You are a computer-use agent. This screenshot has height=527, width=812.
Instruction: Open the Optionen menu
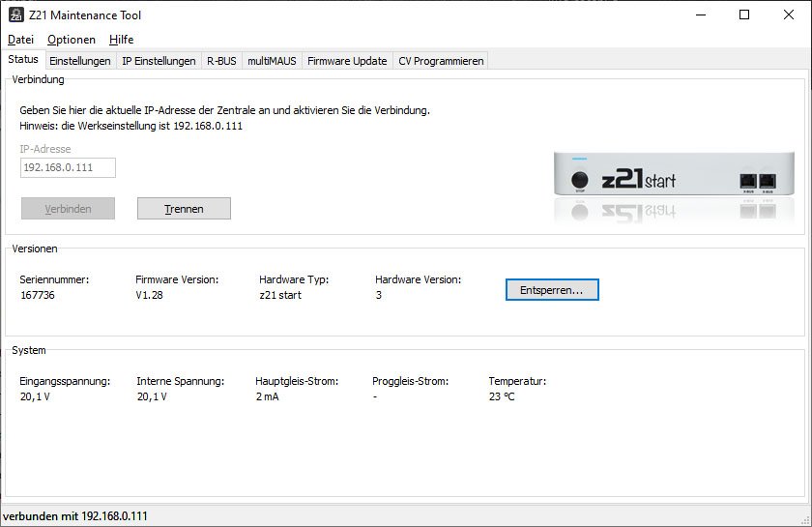pyautogui.click(x=72, y=40)
